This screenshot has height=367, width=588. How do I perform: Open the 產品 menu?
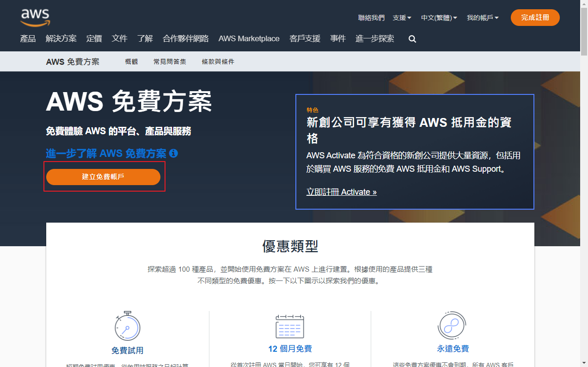(28, 38)
